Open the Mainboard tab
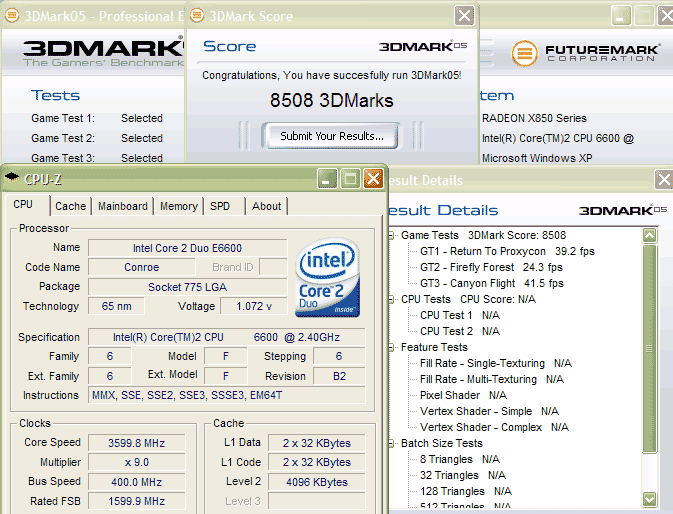Image resolution: width=673 pixels, height=514 pixels. pos(123,206)
